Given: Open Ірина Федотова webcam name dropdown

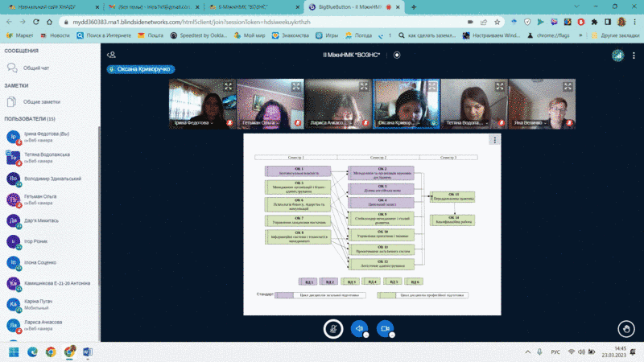Looking at the screenshot, I should point(193,123).
